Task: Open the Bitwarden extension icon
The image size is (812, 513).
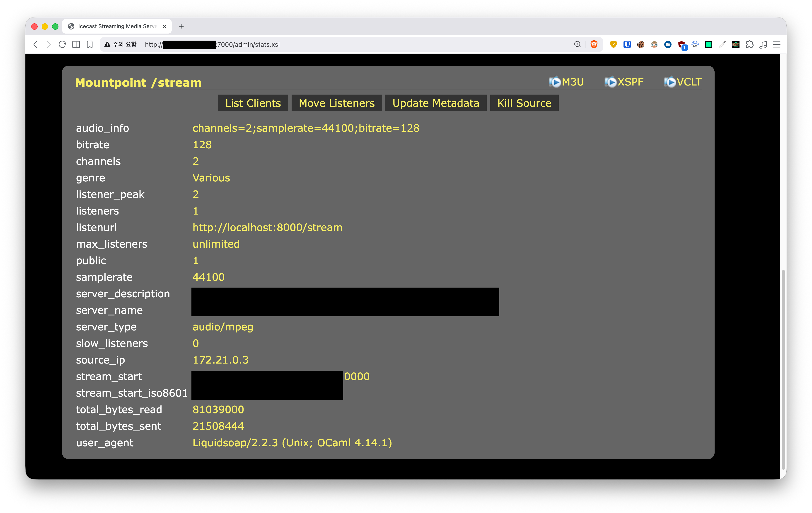Action: tap(627, 44)
